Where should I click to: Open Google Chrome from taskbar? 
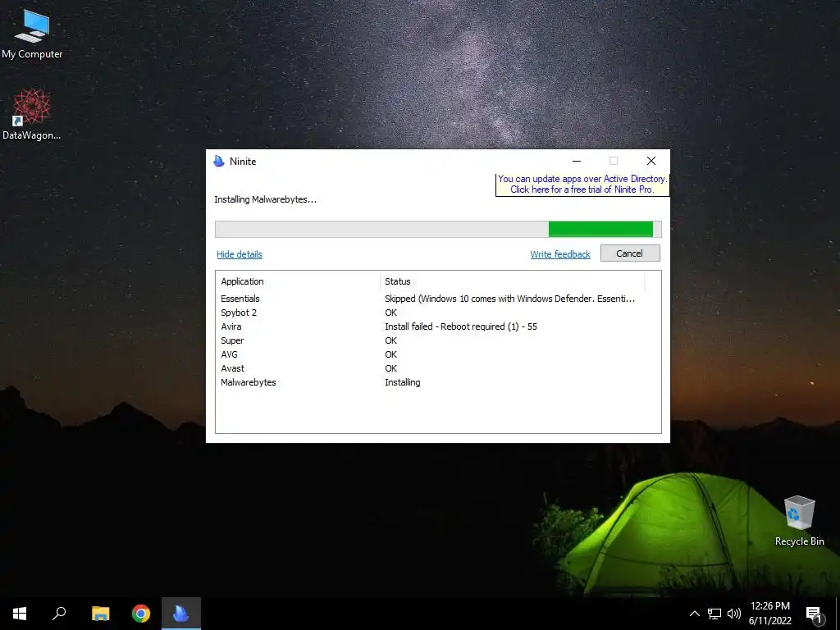click(141, 614)
